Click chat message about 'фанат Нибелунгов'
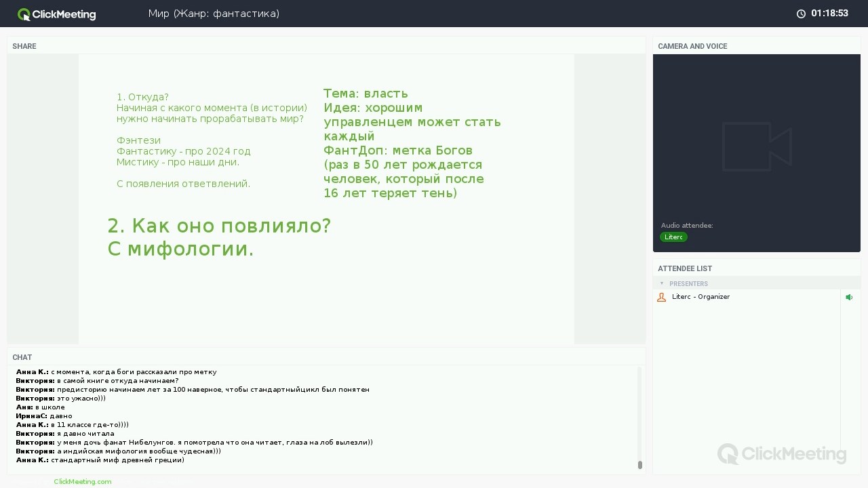 (215, 443)
